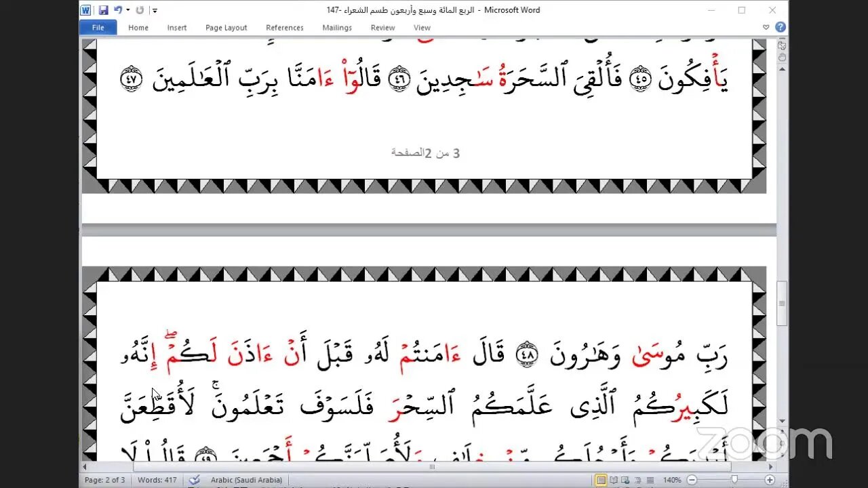This screenshot has height=488, width=868.
Task: Click the horizontal scrollbar thumb
Action: coord(432,466)
